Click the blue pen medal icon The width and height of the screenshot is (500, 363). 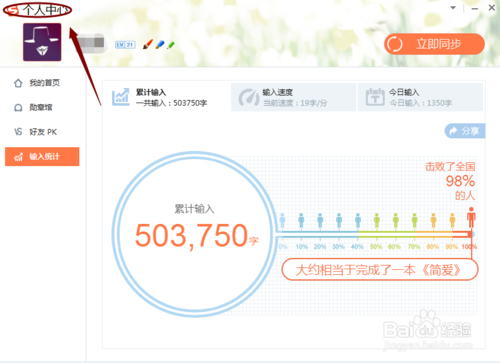coord(160,45)
